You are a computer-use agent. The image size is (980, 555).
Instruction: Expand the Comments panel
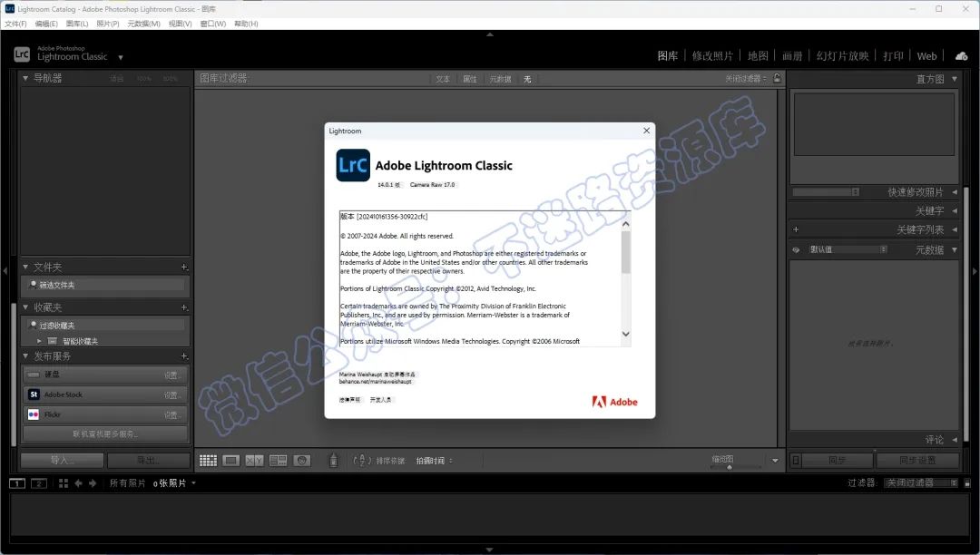(x=955, y=440)
